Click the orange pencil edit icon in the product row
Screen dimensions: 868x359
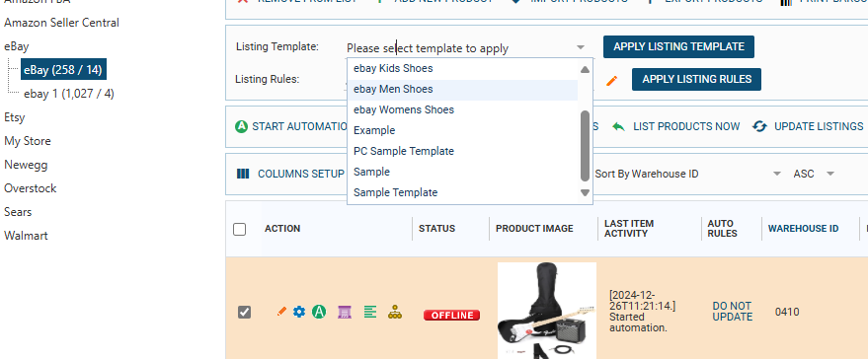click(x=281, y=312)
